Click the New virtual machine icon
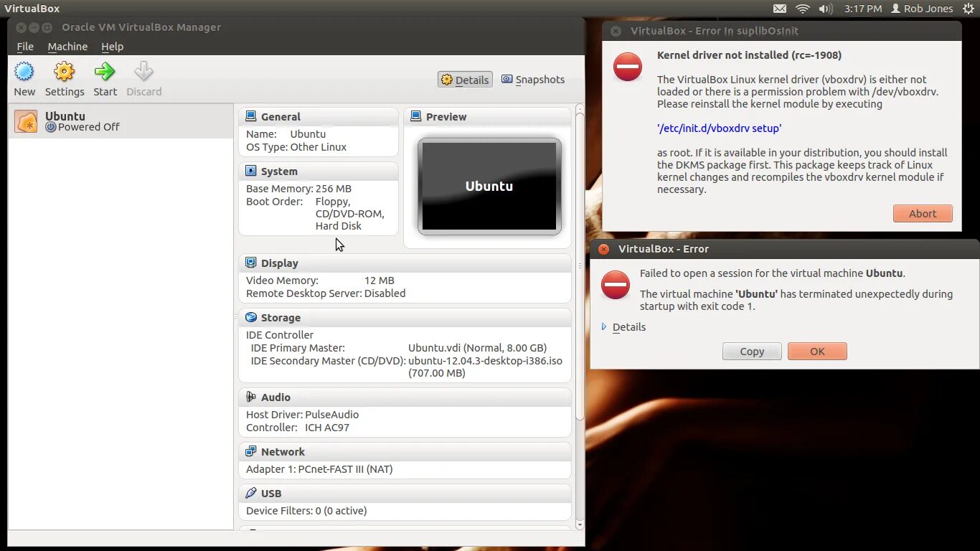 coord(24,72)
